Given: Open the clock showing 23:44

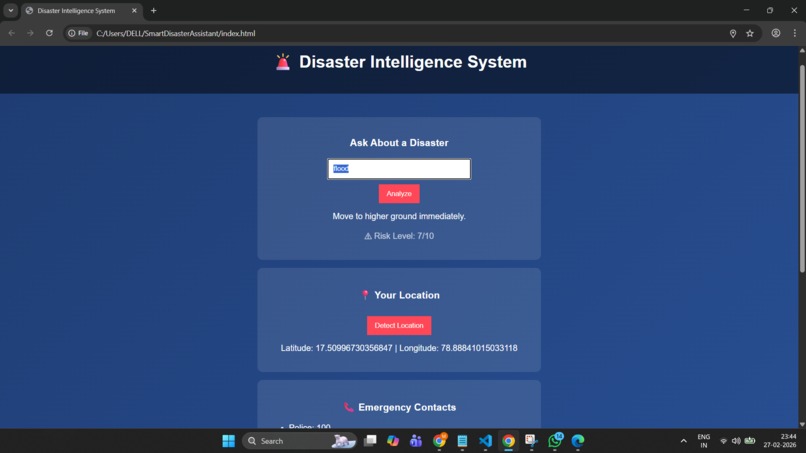Looking at the screenshot, I should click(x=780, y=441).
